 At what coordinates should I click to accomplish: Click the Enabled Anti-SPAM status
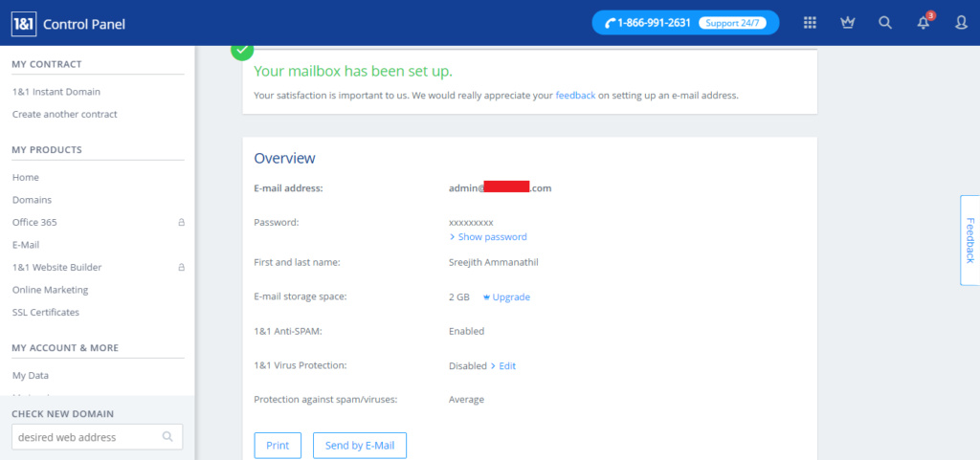pyautogui.click(x=466, y=331)
